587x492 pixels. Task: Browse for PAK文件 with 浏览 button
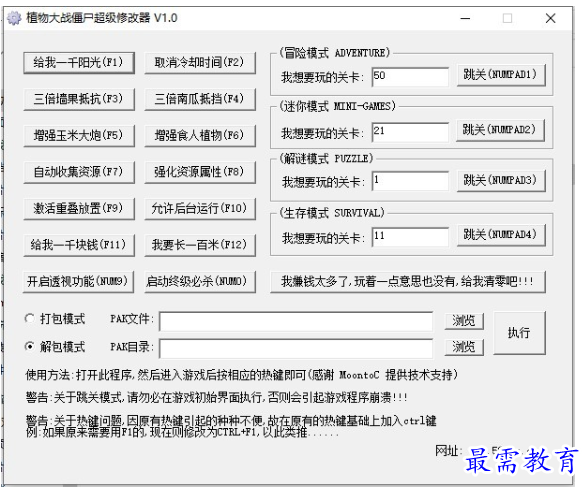pos(464,321)
